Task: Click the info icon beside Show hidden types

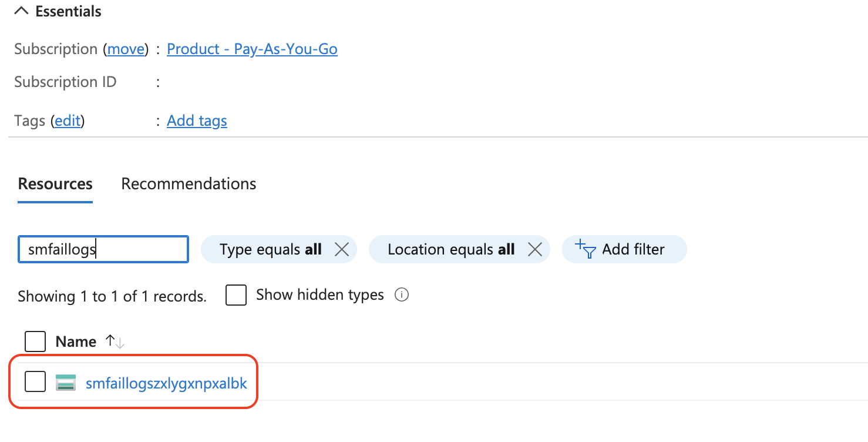Action: (x=402, y=295)
